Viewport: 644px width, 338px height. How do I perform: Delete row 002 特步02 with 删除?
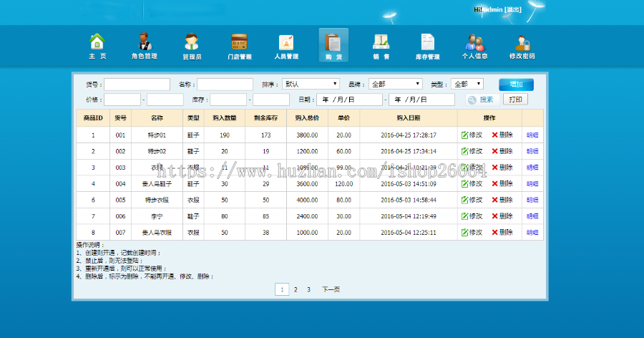(502, 151)
